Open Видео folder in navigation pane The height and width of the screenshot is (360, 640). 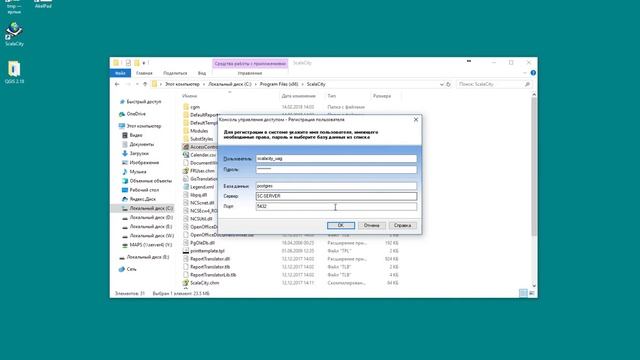click(x=136, y=135)
